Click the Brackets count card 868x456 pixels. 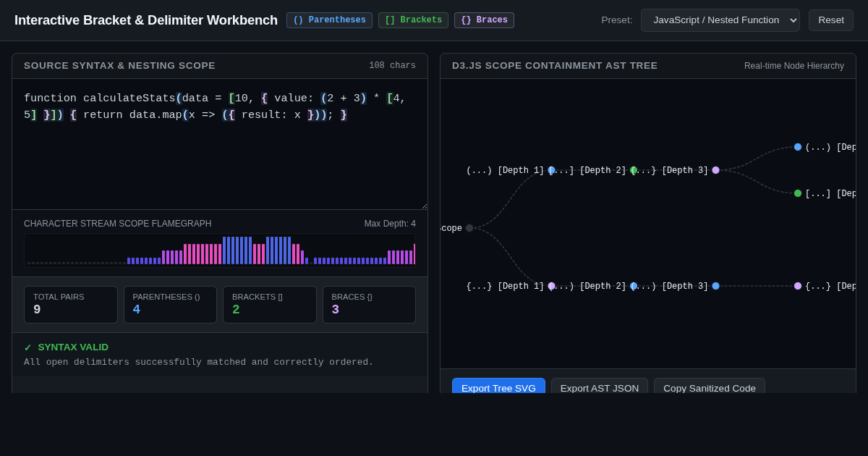270,305
